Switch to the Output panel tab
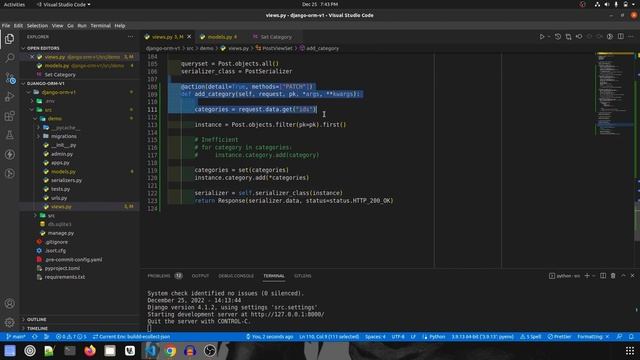Viewport: 640px width, 360px height. coord(200,276)
